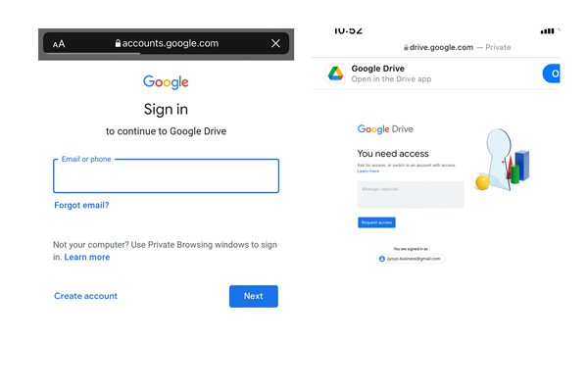This screenshot has height=392, width=588.
Task: Focus the Message (optional) text box
Action: click(x=411, y=194)
